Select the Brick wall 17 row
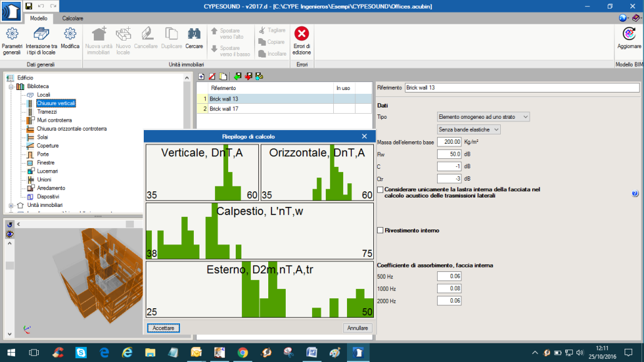This screenshot has height=362, width=644. [284, 109]
